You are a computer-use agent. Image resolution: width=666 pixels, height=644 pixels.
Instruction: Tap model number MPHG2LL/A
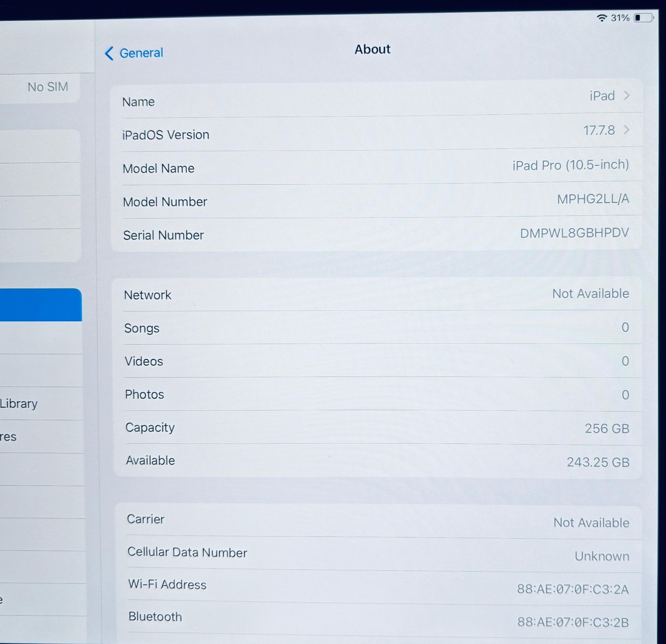593,199
